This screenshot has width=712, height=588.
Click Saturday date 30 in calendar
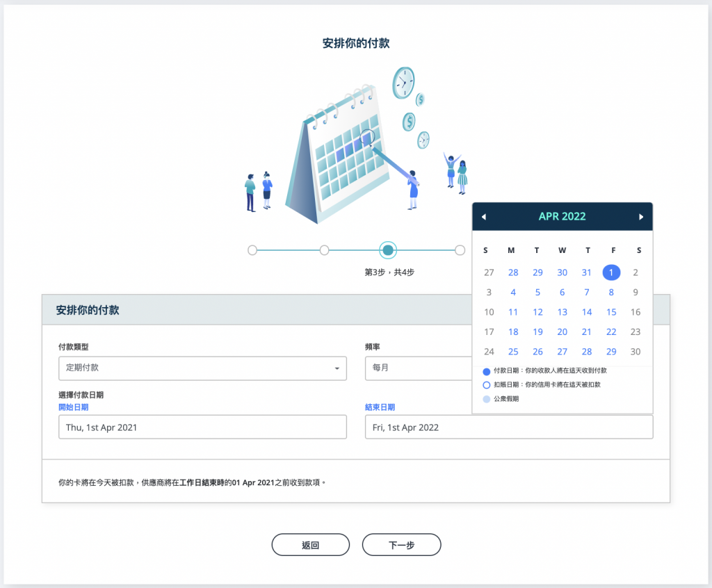pos(636,352)
